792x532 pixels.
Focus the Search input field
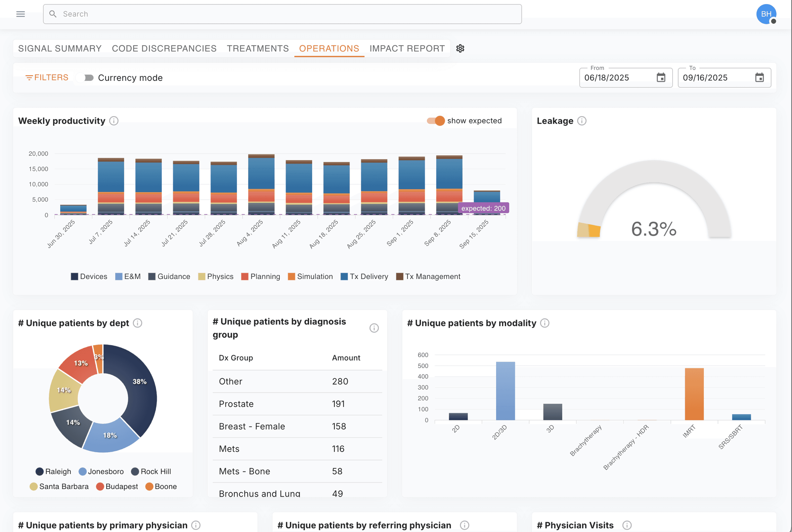[x=282, y=14]
